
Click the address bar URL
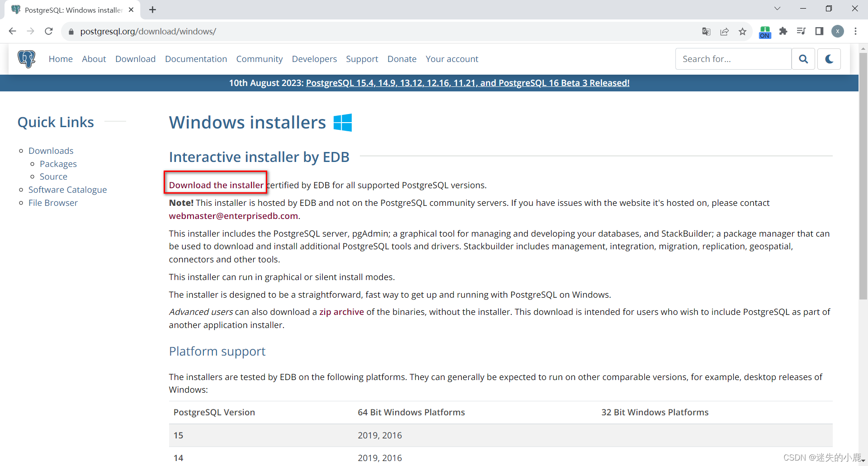(x=148, y=32)
